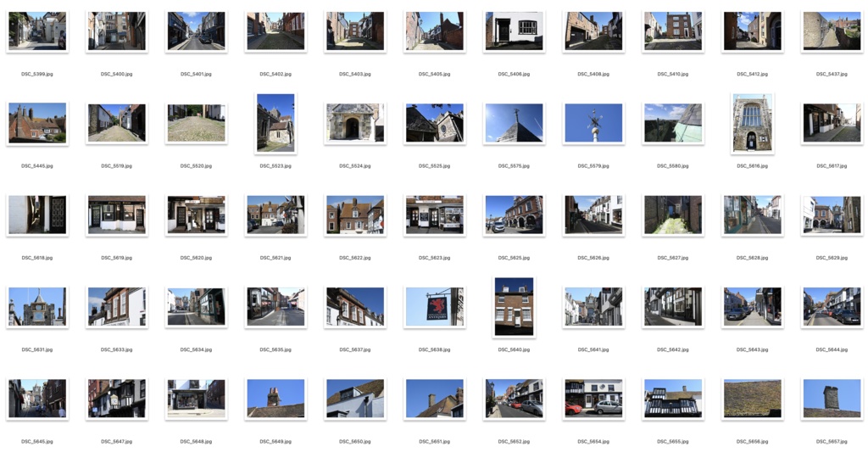
Task: Click the DSC_5635.jpg street thumbnail
Action: [275, 307]
